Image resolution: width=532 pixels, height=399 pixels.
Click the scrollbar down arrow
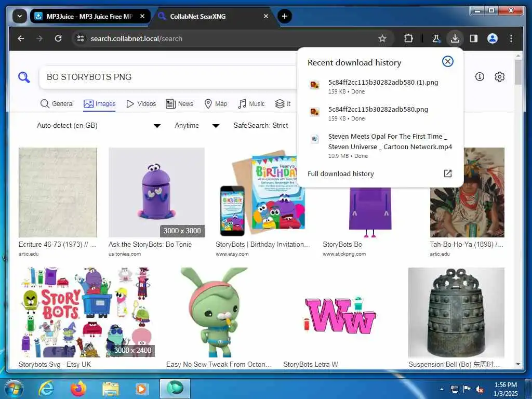518,364
